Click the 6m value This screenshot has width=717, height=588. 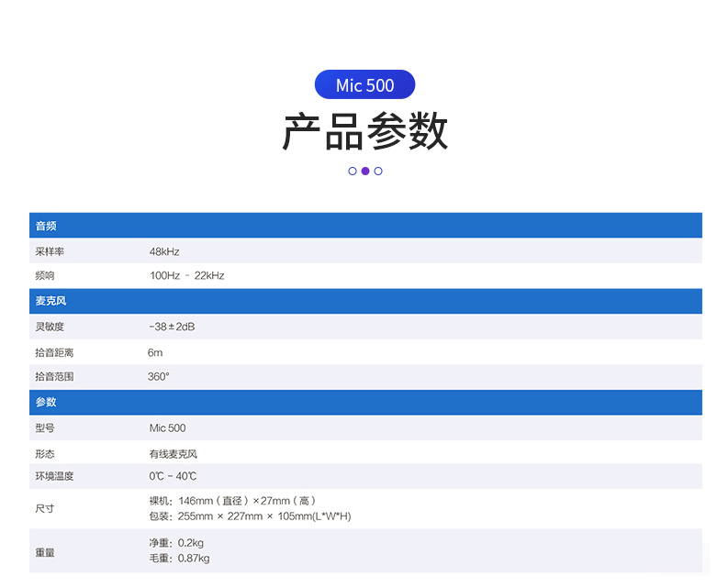(155, 353)
